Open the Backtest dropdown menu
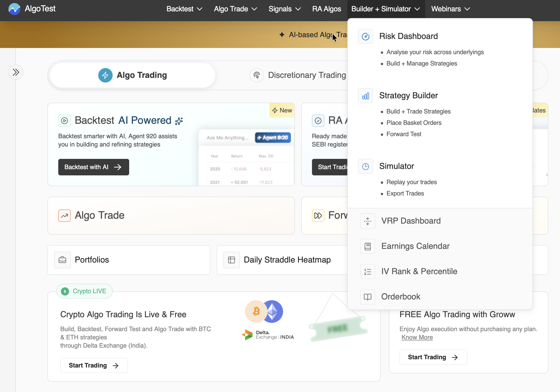The height and width of the screenshot is (392, 560). [x=184, y=9]
